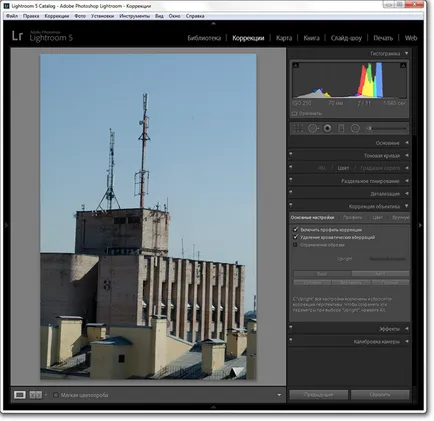The image size is (434, 421).
Task: Toggle the HSL / Цвет panel switch
Action: pyautogui.click(x=291, y=167)
